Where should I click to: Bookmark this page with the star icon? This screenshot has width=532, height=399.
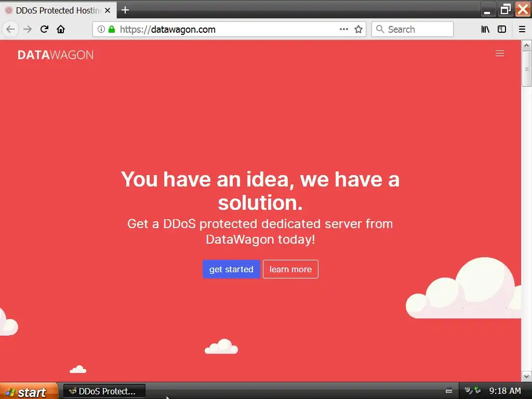pos(358,29)
